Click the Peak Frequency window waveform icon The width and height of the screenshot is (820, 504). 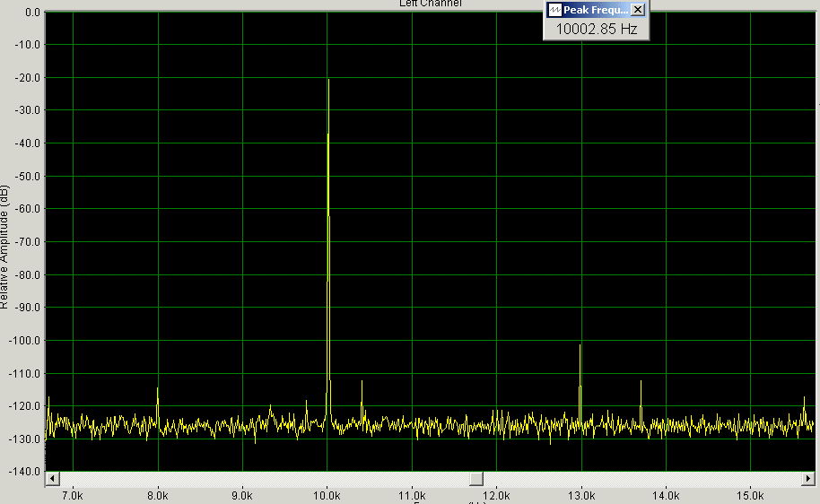(x=554, y=10)
